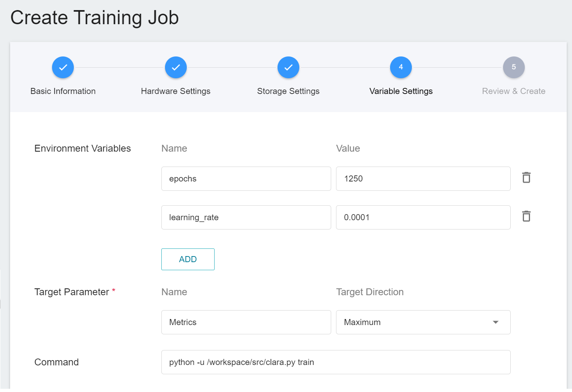Go to Basic Information step label
The width and height of the screenshot is (572, 392).
coord(63,91)
